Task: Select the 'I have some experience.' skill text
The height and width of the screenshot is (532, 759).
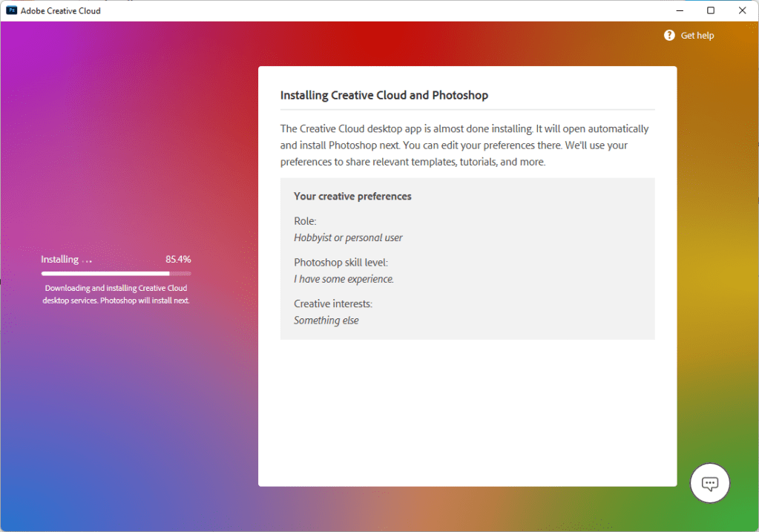Action: coord(344,279)
